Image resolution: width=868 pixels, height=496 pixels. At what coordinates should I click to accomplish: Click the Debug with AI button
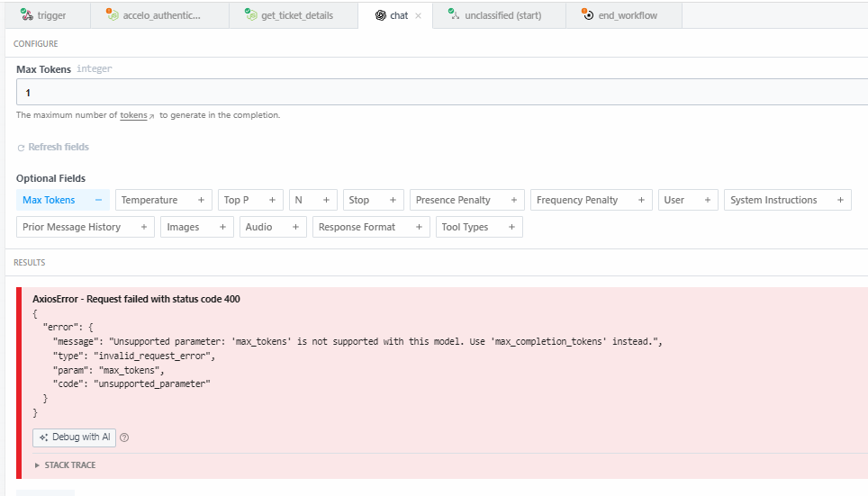click(74, 437)
